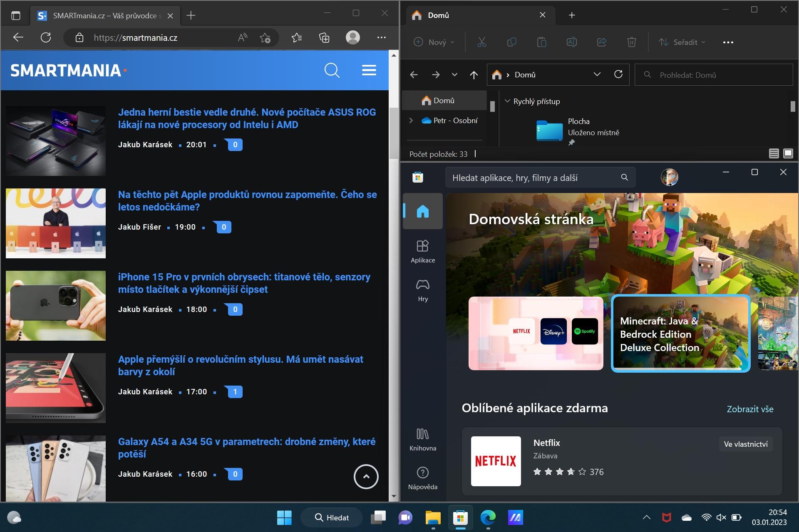
Task: Click the Edge address bar URL
Action: [135, 38]
